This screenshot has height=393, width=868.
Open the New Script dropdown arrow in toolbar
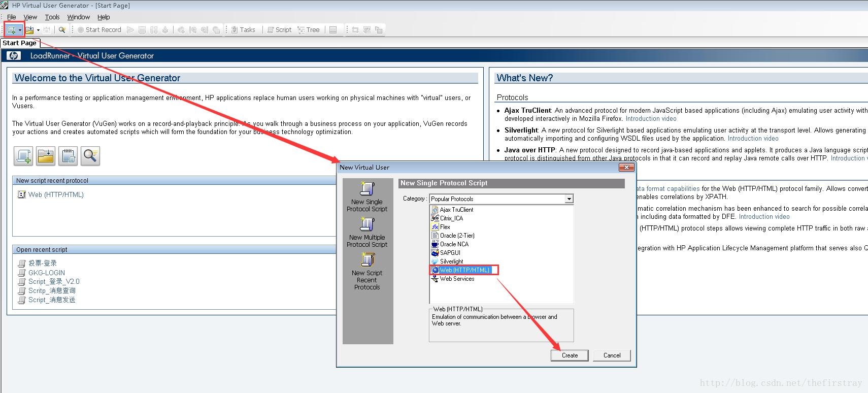20,30
